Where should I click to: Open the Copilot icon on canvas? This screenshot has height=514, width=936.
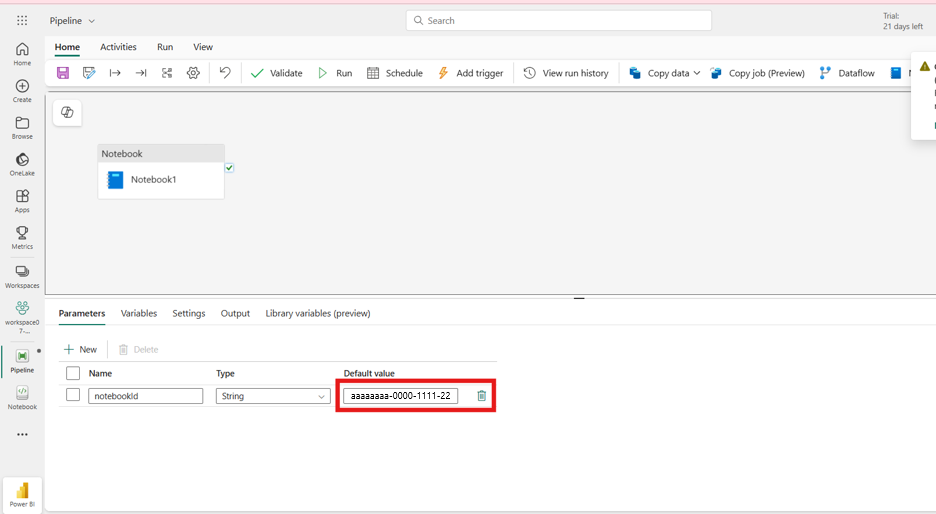(67, 112)
